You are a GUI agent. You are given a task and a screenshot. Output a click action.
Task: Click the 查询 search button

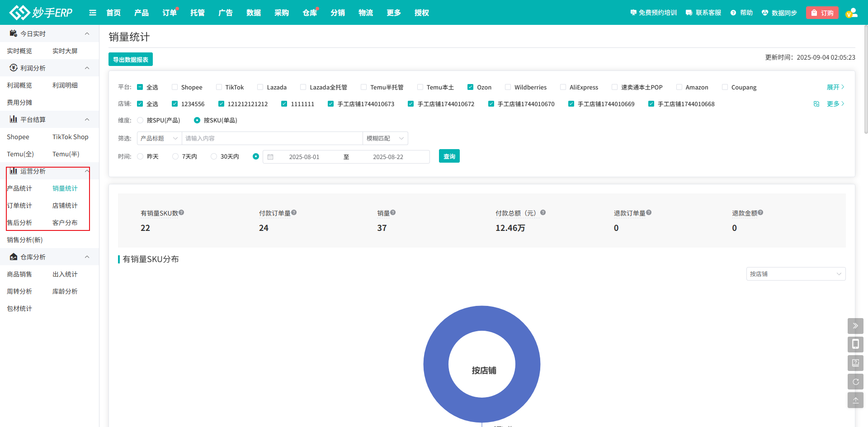tap(449, 156)
